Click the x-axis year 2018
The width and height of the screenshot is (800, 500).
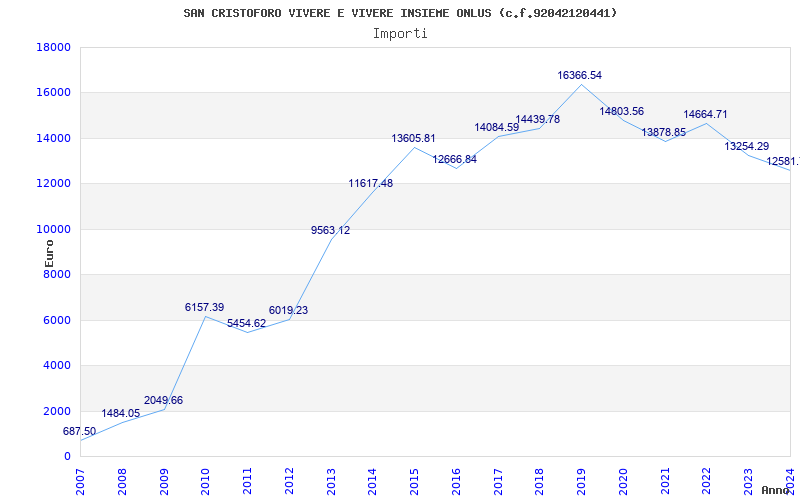[540, 482]
